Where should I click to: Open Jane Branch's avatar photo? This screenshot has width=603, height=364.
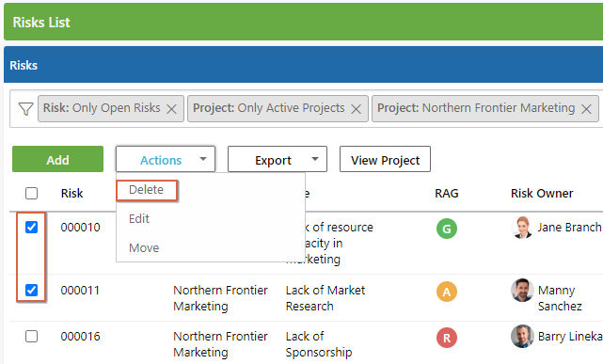522,228
